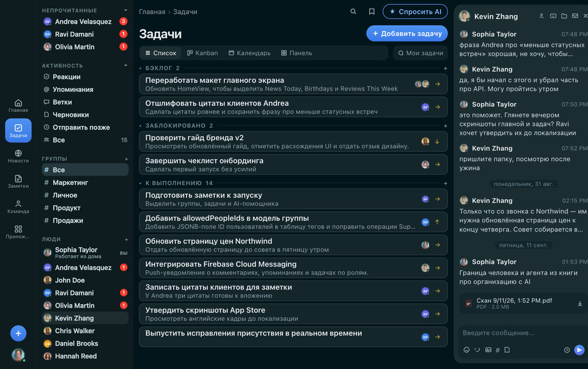Switch to Kanban view tab
588x369 pixels.
[203, 53]
